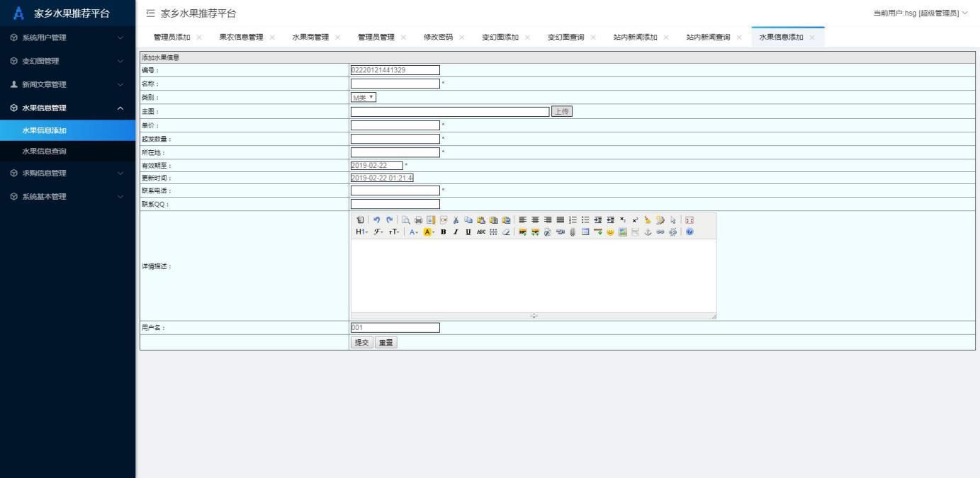Viewport: 980px width, 478px height.
Task: Switch to the 果农信息管理 tab
Action: (241, 37)
